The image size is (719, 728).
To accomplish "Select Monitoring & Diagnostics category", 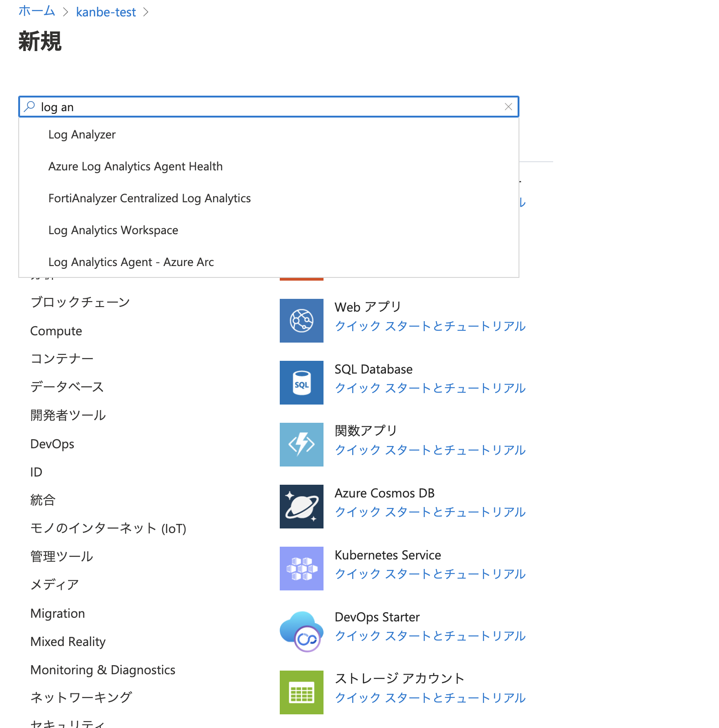I will (x=103, y=670).
